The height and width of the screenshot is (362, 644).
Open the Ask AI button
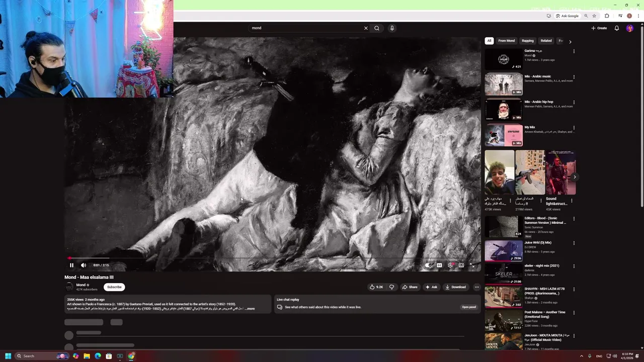pyautogui.click(x=431, y=287)
